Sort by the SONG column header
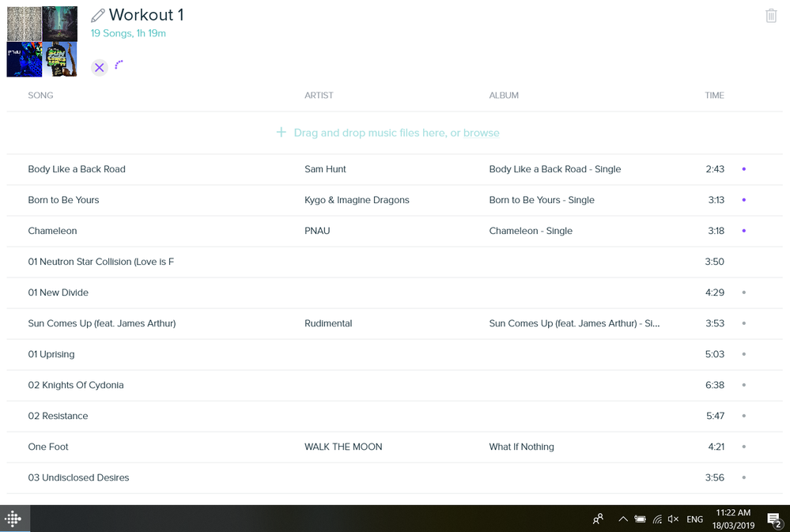790x532 pixels. pyautogui.click(x=40, y=95)
